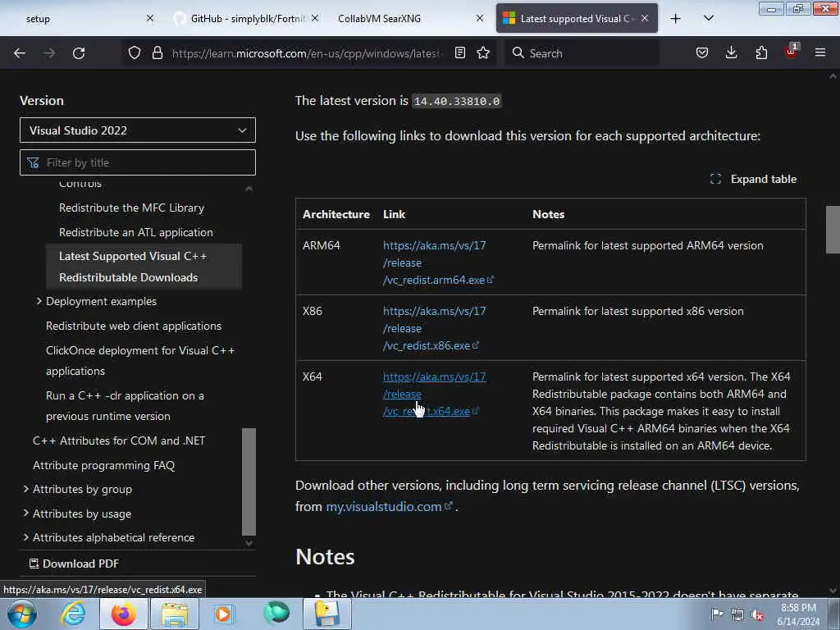Bookmark this page with the star icon
This screenshot has width=840, height=630.
(483, 53)
